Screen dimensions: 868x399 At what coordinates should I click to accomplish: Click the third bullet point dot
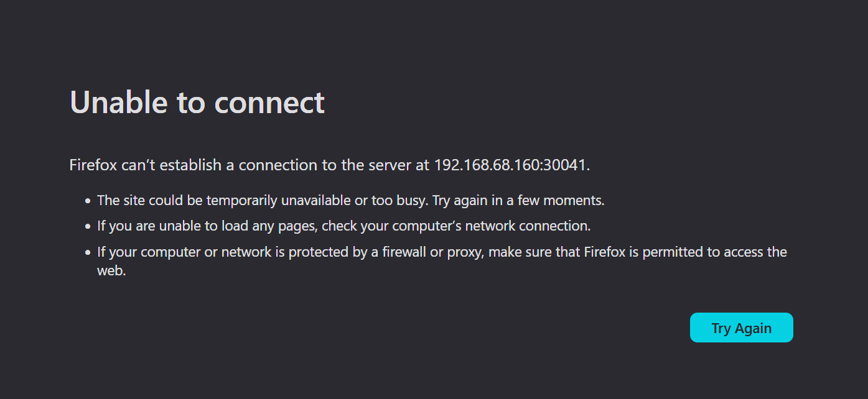(x=88, y=253)
